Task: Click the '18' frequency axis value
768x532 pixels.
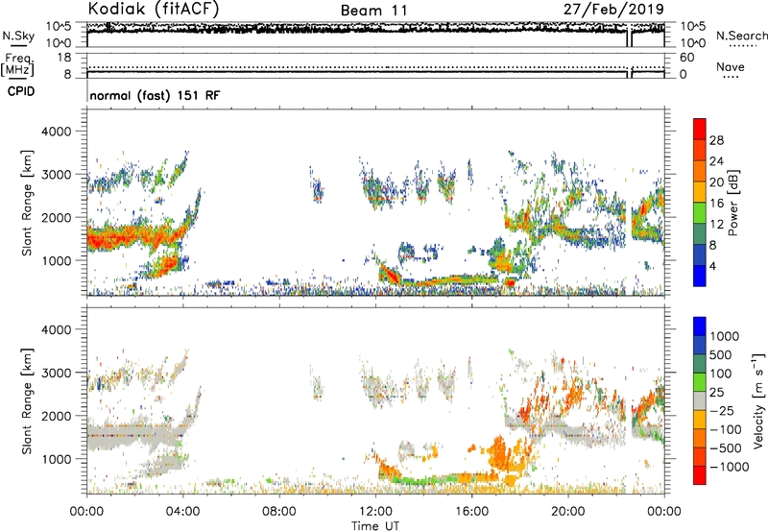Action: click(x=64, y=58)
